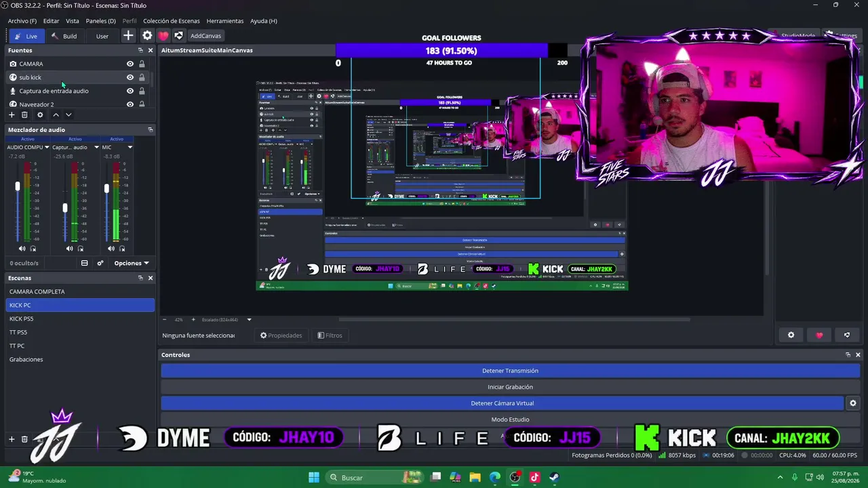Click the Aitum icon beside the top heart
The width and height of the screenshot is (868, 488).
coord(178,35)
